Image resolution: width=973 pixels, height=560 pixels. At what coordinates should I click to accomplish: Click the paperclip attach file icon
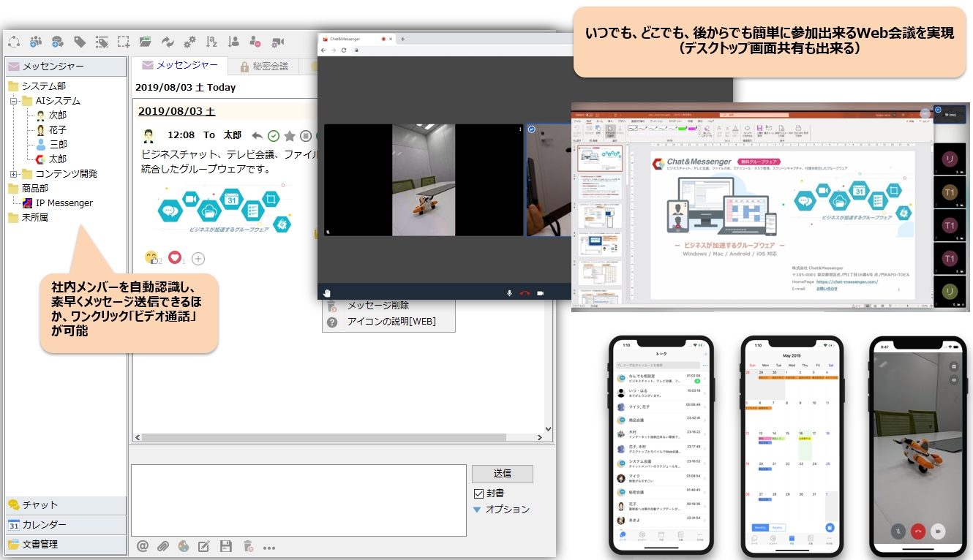click(163, 546)
